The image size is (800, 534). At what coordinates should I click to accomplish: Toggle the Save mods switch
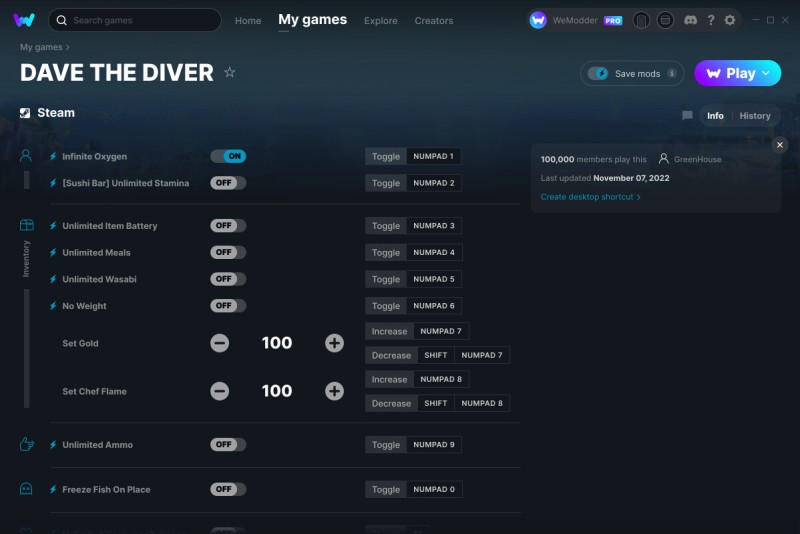[x=598, y=73]
